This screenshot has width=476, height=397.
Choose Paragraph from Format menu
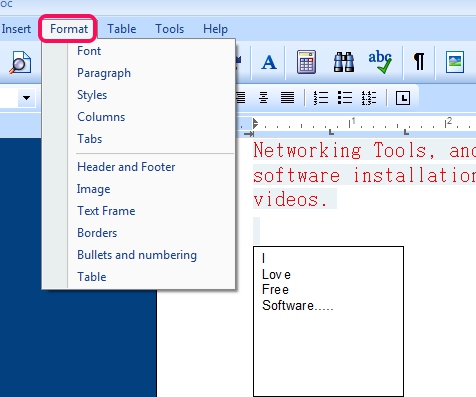click(x=104, y=73)
